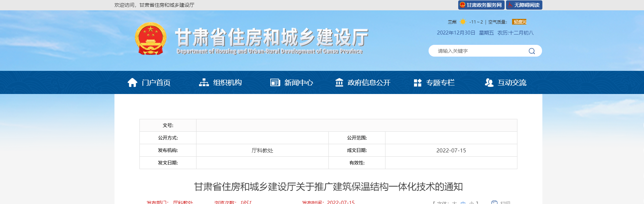
Task: Click the sun weather icon beside 兰州
Action: coord(462,22)
